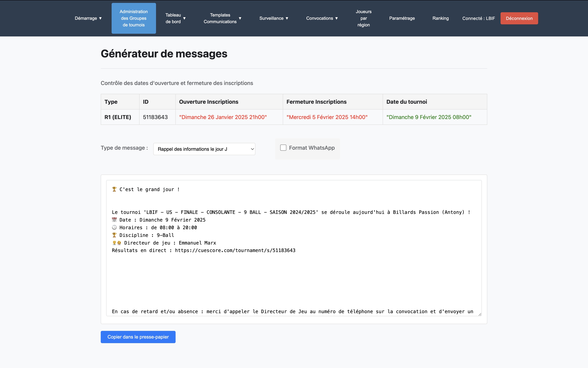Viewport: 588px width, 368px height.
Task: Expand the Tableau de bord menu arrow
Action: tap(184, 18)
